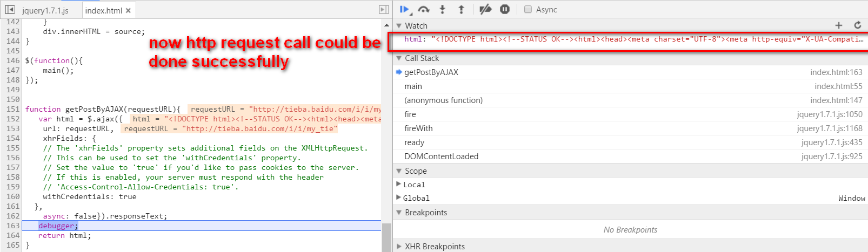Deactivate breakpoints icon
Viewport: 868px width, 252px height.
coord(485,9)
